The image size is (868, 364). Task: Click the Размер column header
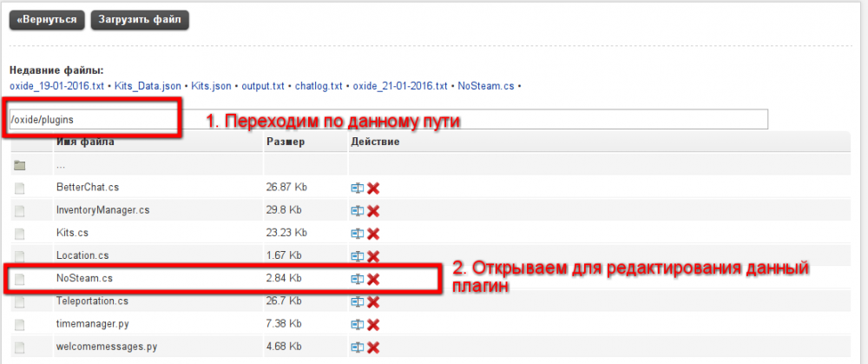pos(285,142)
